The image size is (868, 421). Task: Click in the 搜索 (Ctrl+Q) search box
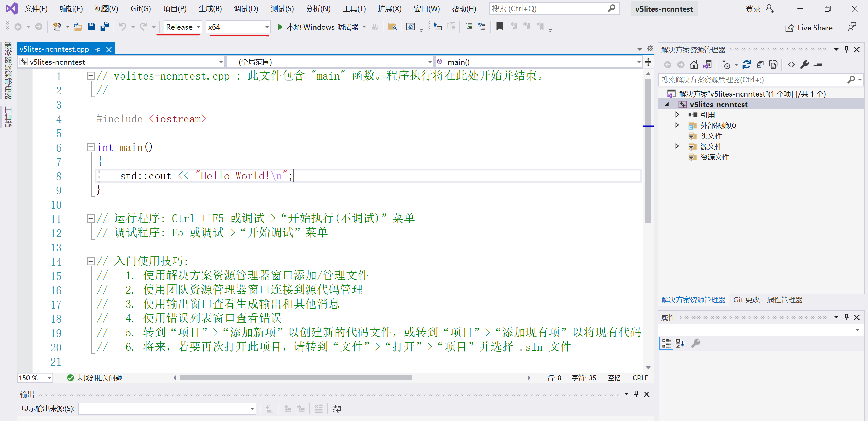click(554, 9)
